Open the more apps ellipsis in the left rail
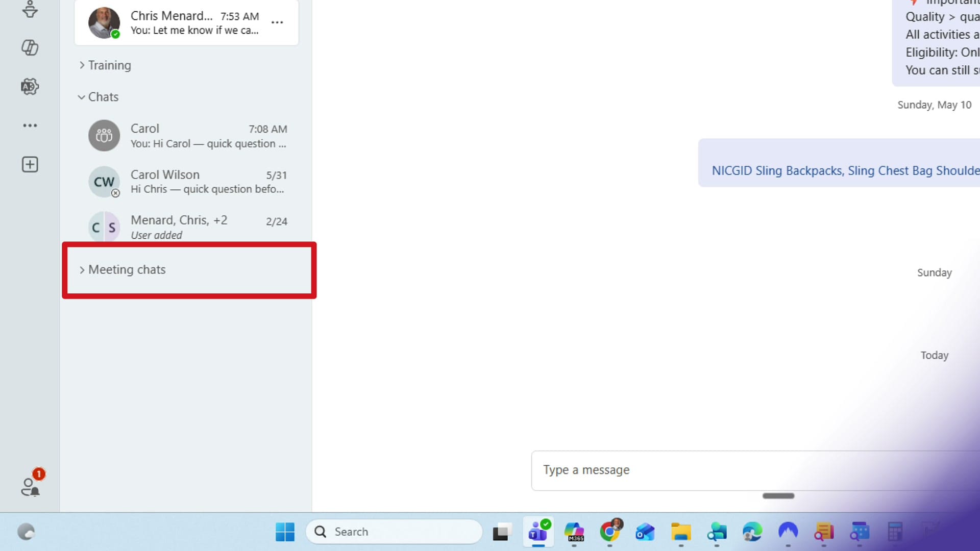 [30, 125]
